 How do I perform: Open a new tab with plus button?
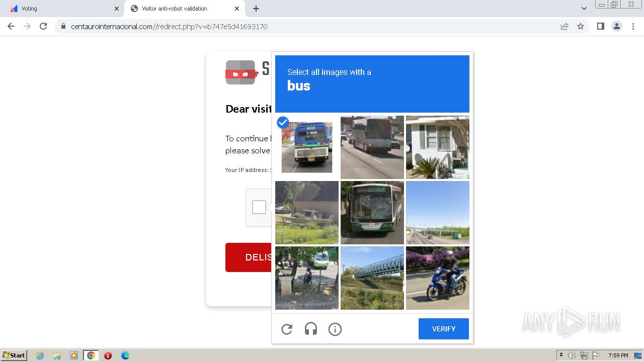click(x=256, y=9)
